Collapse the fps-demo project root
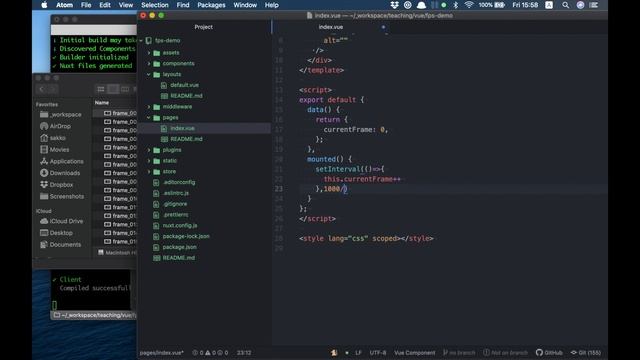The height and width of the screenshot is (360, 640). (x=141, y=40)
